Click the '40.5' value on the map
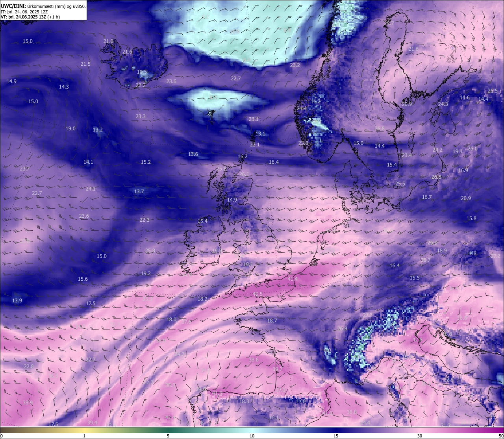 point(258,294)
